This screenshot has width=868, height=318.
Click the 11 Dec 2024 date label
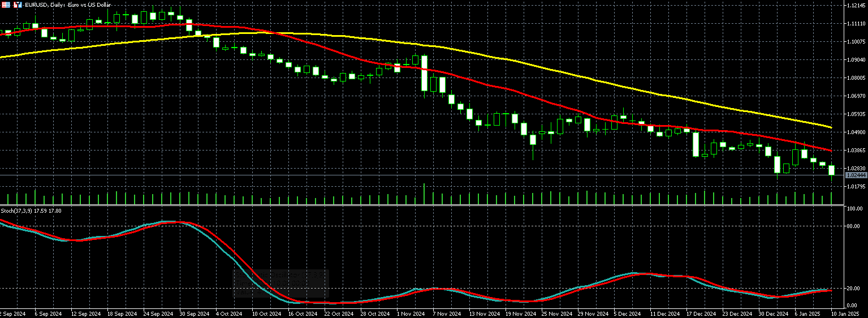coord(665,313)
